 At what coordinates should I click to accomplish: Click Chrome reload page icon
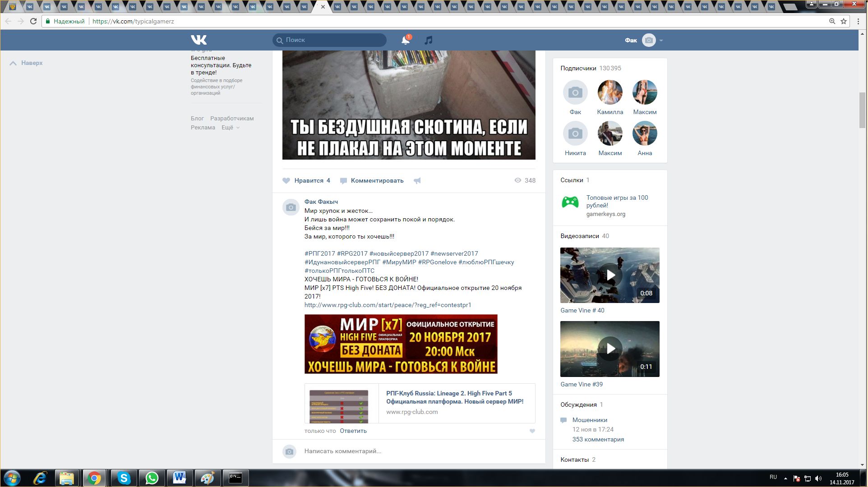click(x=33, y=21)
